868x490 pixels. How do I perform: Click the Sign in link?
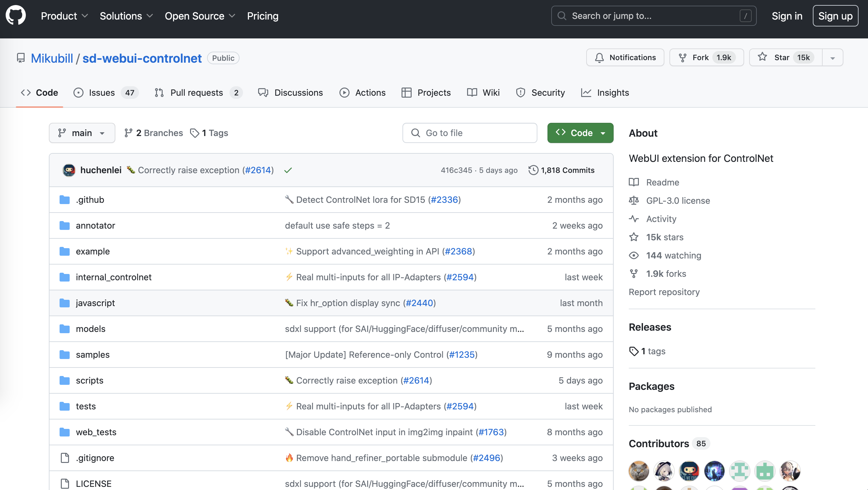click(787, 16)
